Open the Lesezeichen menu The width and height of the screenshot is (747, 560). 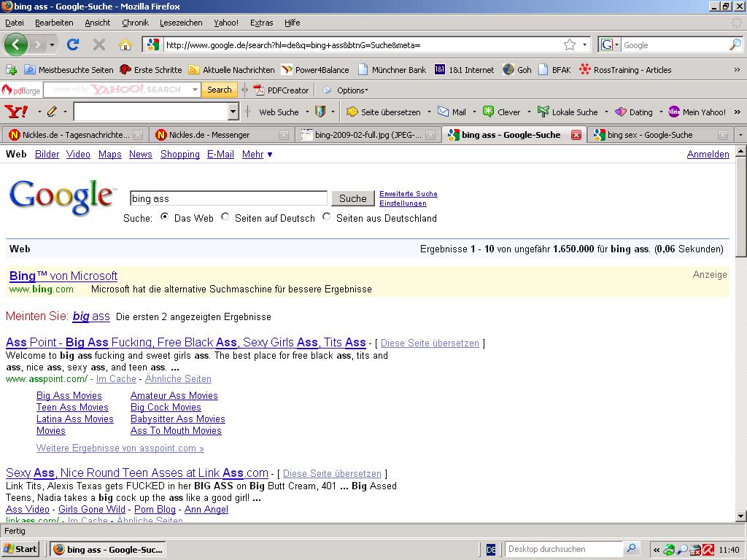(x=181, y=23)
